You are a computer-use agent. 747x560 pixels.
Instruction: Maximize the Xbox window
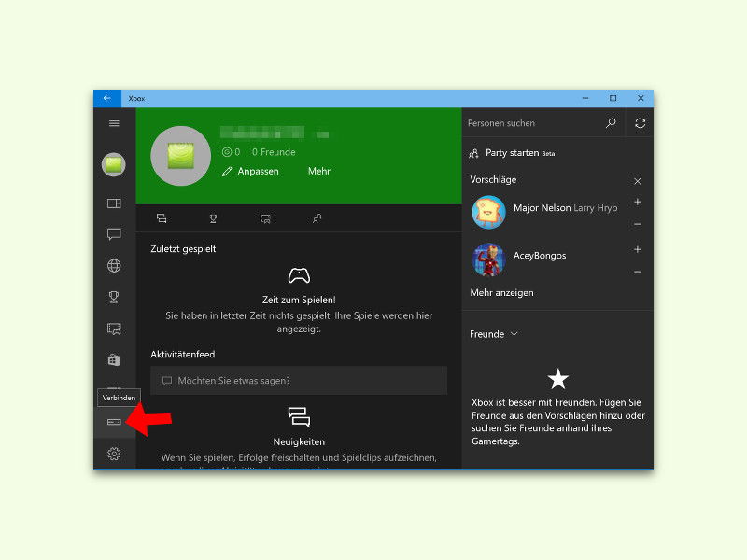613,98
